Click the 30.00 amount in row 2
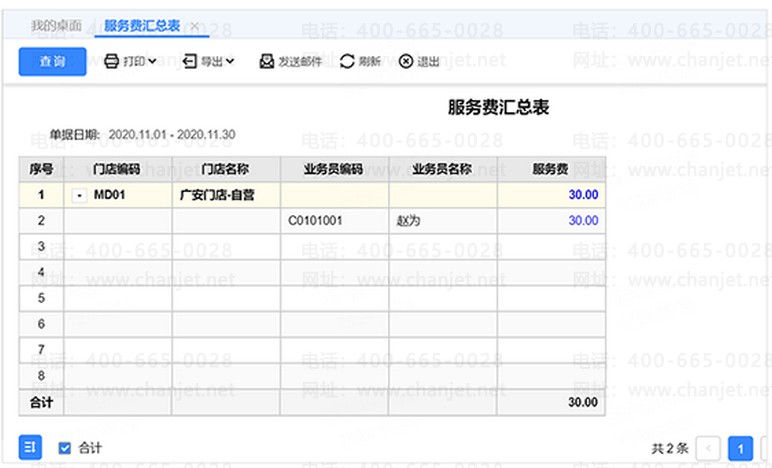 (583, 220)
